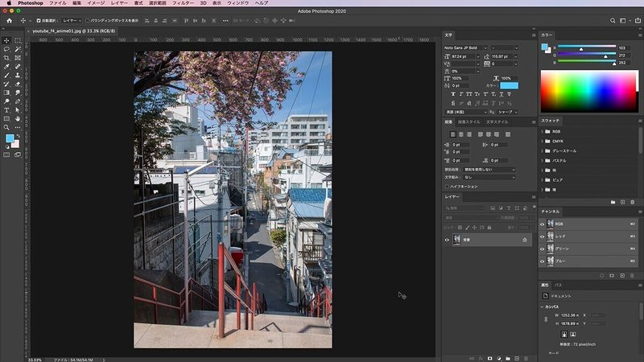Toggle canvas width-height link icon
Image resolution: width=644 pixels, height=362 pixels.
pos(546,319)
